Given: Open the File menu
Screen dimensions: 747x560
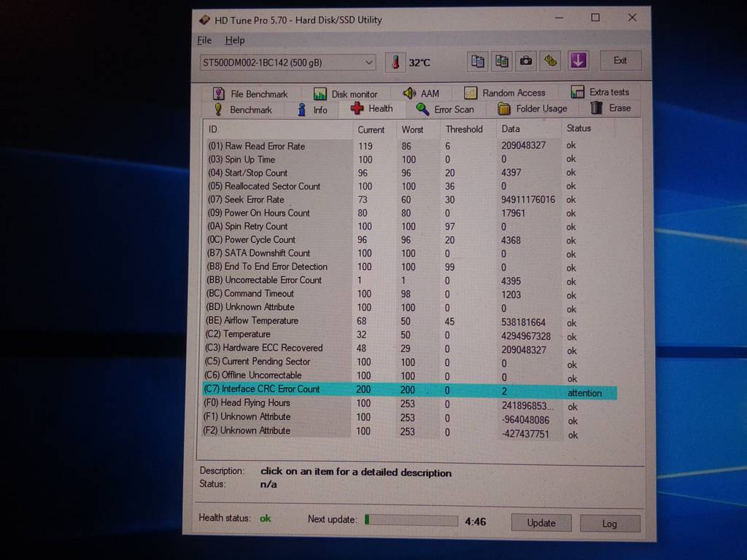Looking at the screenshot, I should coord(204,41).
